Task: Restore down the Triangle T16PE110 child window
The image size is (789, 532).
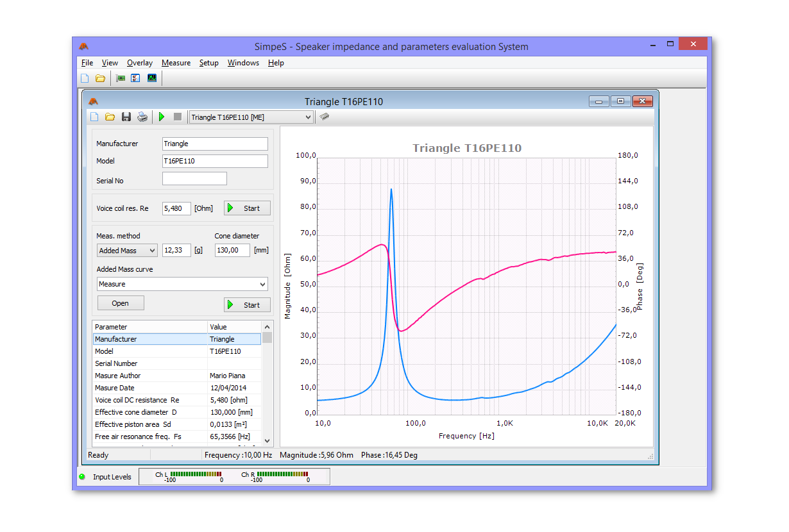Action: [620, 101]
